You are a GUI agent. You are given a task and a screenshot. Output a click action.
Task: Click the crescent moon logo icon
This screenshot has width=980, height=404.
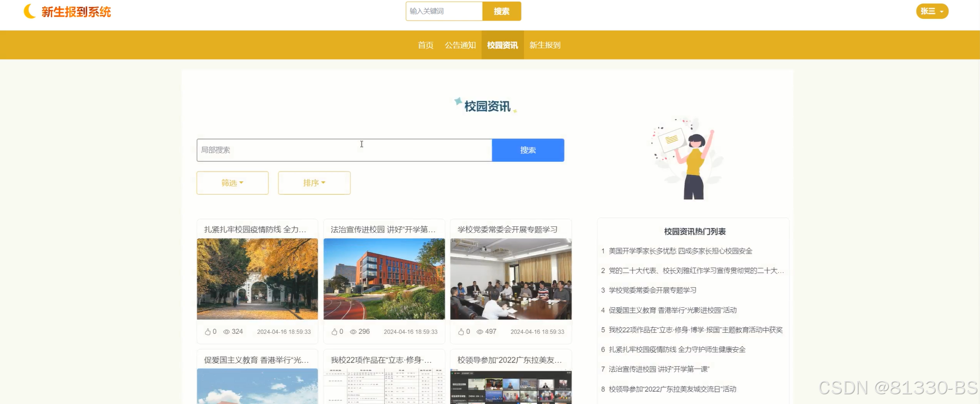[x=30, y=11]
